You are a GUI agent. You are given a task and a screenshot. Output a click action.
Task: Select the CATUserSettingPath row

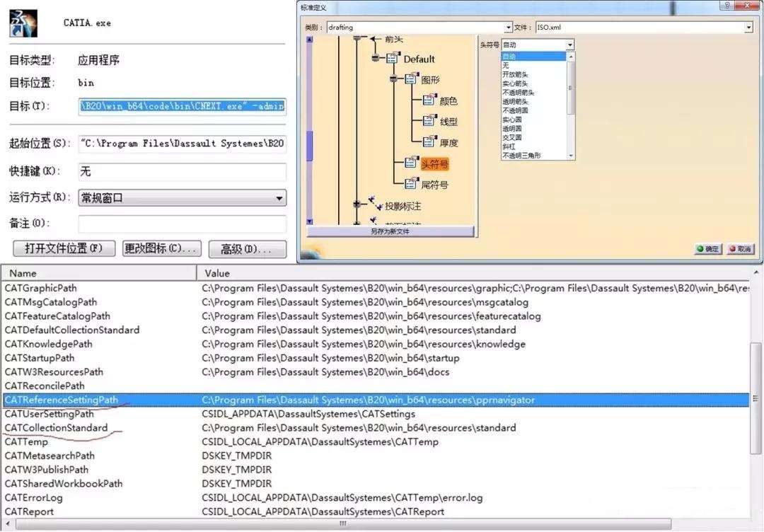click(x=50, y=414)
